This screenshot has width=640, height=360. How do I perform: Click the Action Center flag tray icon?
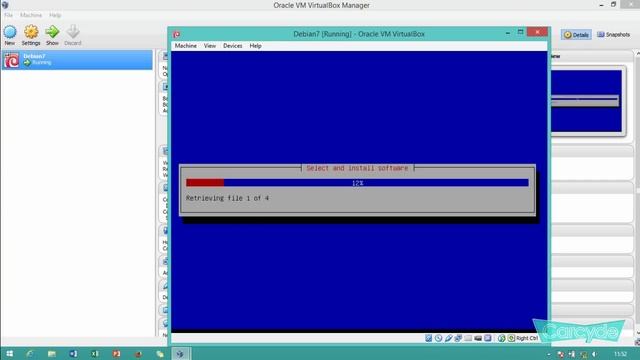(x=561, y=354)
